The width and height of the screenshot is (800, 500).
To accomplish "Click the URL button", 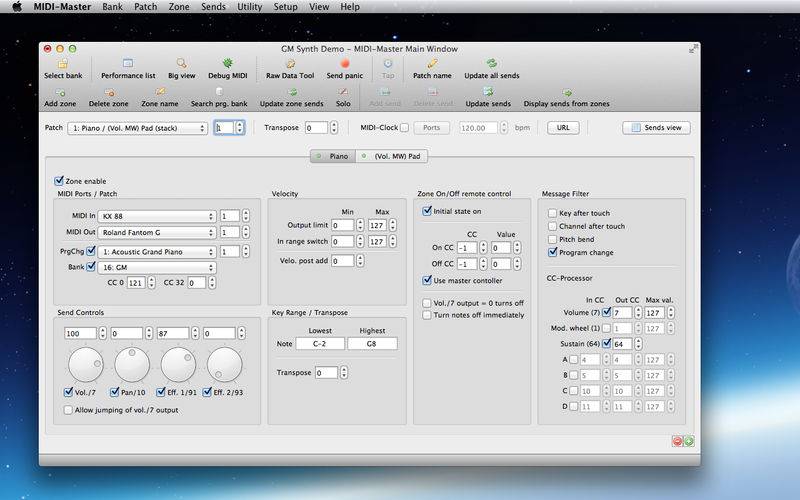I will [562, 128].
